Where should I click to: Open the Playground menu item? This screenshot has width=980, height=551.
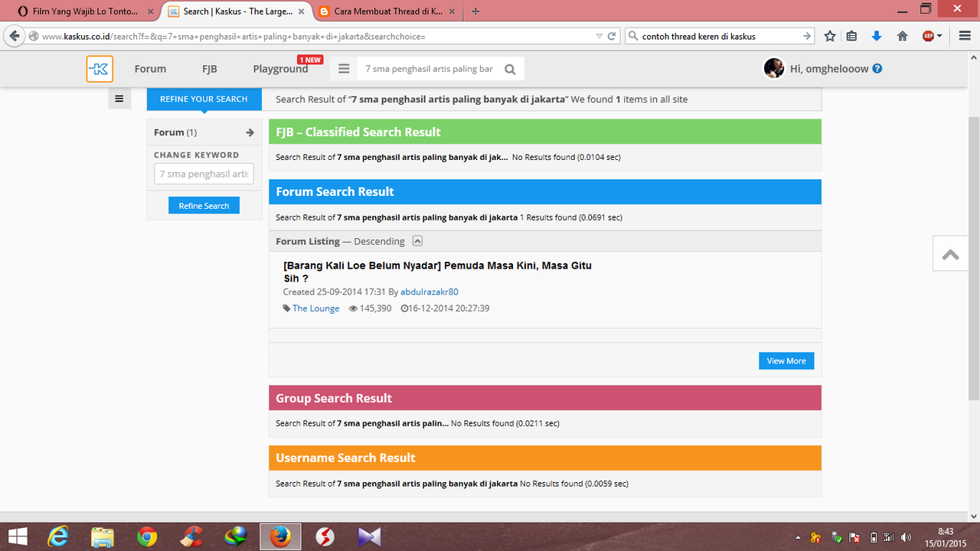280,69
